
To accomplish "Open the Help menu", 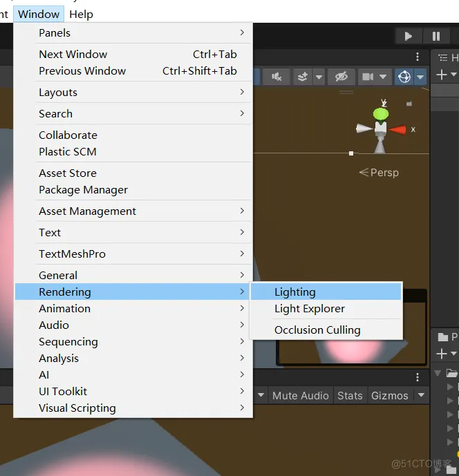I will click(x=81, y=15).
